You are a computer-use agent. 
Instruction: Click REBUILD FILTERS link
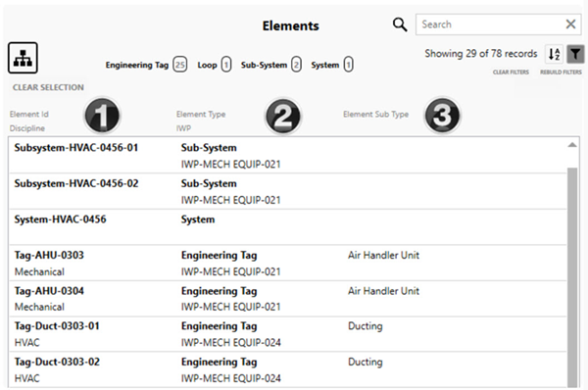tap(561, 72)
